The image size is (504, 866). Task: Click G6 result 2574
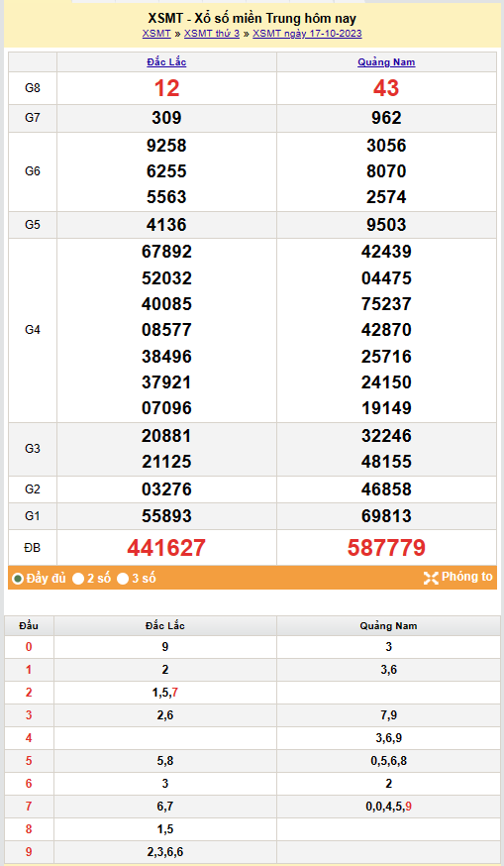tap(386, 197)
